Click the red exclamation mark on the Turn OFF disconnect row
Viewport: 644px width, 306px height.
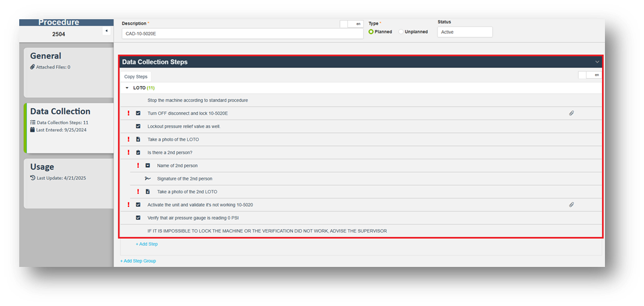[x=128, y=113]
